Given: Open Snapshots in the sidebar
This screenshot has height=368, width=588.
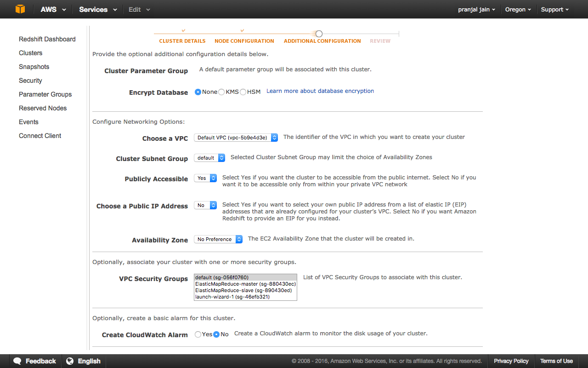Looking at the screenshot, I should click(x=34, y=67).
